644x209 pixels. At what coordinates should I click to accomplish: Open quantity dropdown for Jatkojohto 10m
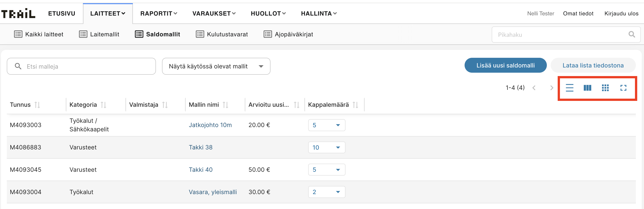[x=327, y=125]
